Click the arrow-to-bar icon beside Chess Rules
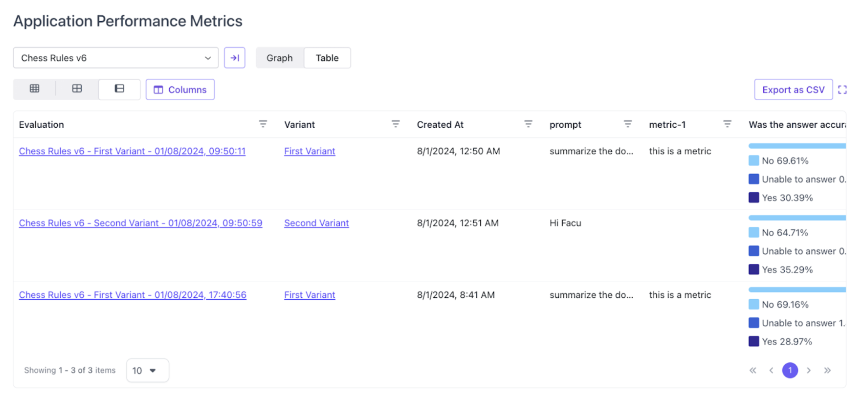This screenshot has width=868, height=412. (235, 58)
